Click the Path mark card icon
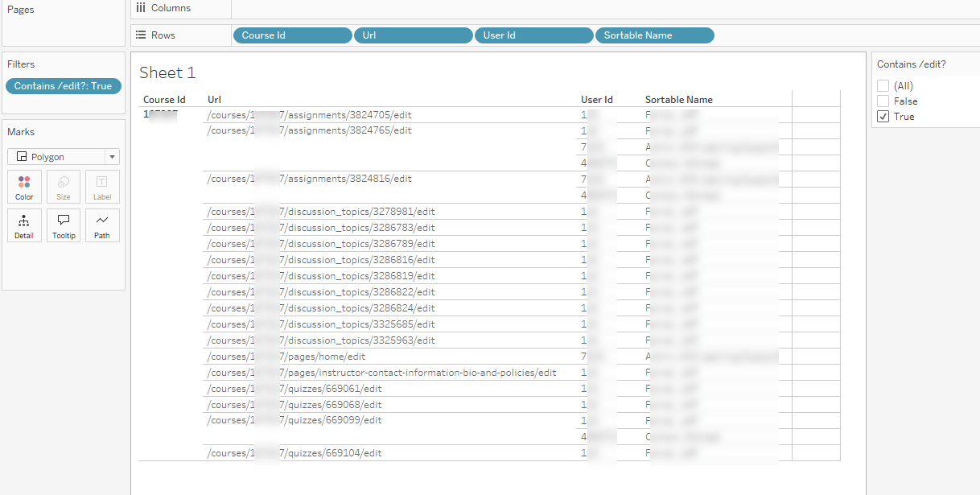 tap(102, 225)
